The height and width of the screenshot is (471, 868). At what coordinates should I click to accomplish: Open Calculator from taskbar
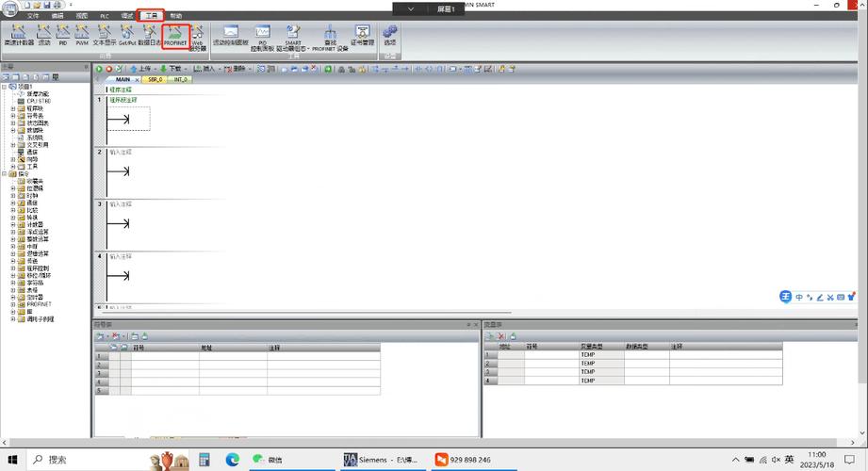click(205, 460)
